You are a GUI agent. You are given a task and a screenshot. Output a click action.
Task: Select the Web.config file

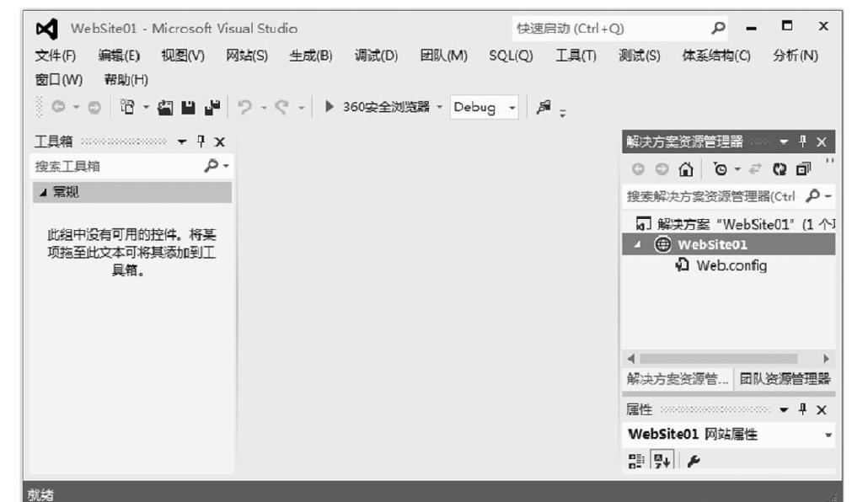pos(731,265)
